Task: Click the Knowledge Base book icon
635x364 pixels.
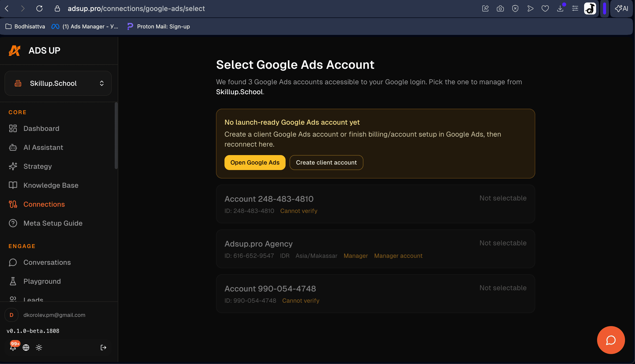Action: tap(13, 185)
